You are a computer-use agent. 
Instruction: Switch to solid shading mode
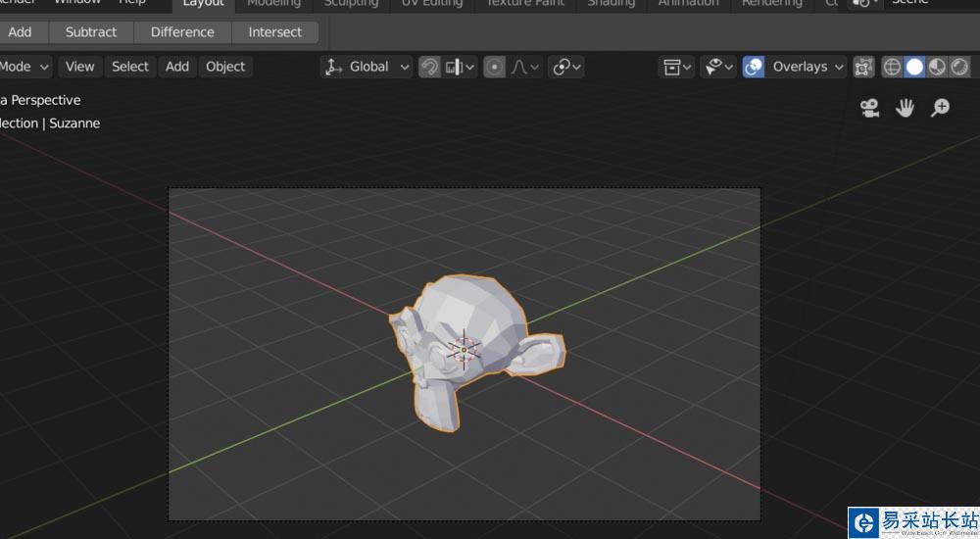[914, 67]
